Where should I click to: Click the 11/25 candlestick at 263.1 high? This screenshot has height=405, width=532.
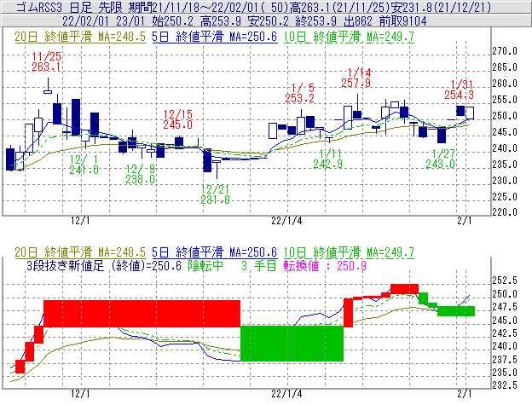(x=48, y=86)
